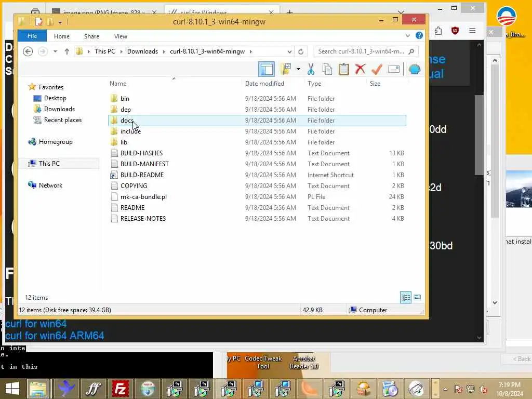Sort by Date modified column header

coord(264,84)
